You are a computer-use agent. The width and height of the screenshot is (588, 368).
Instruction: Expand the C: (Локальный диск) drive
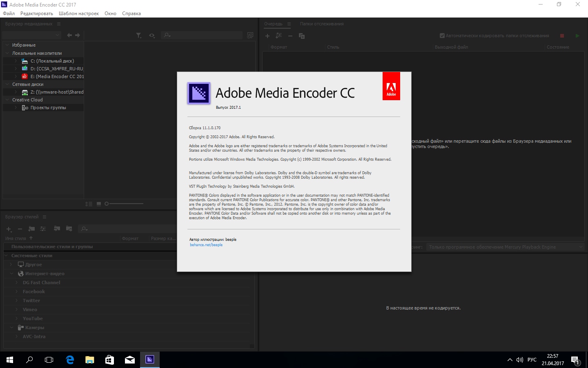coord(16,61)
